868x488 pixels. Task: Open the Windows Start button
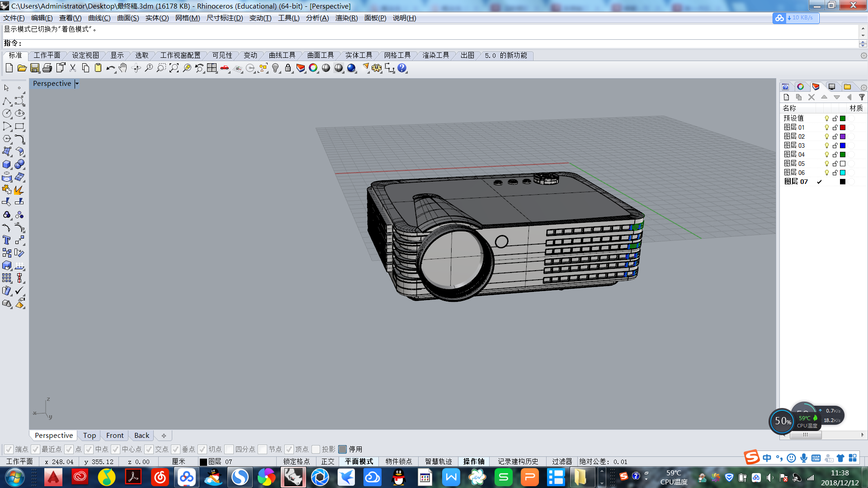coord(14,477)
